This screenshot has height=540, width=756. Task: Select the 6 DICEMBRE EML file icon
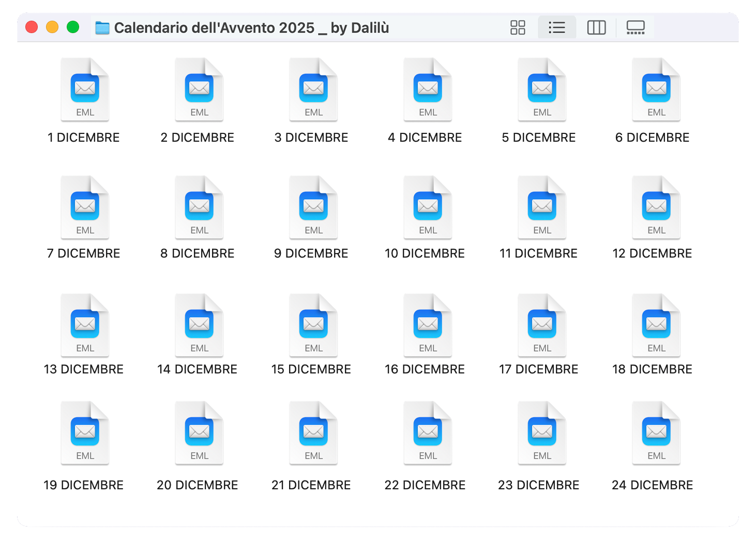pos(657,89)
